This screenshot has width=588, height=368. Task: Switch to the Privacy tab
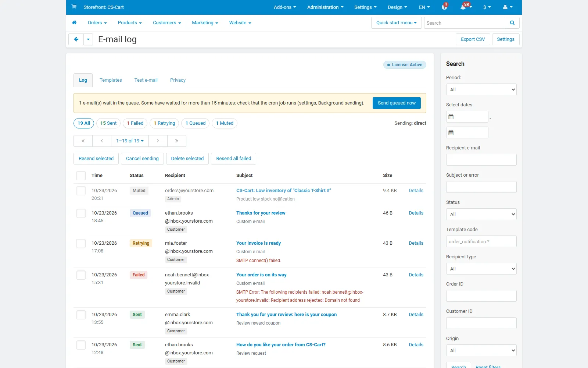pos(178,80)
